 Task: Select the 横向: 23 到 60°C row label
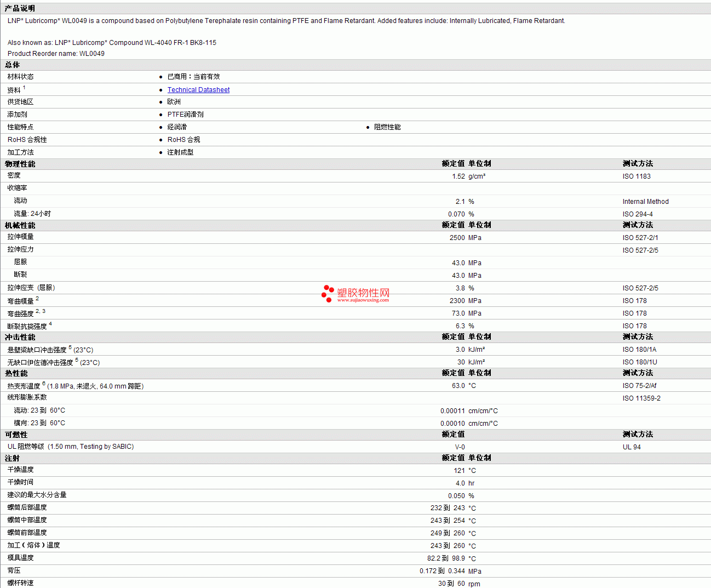(x=39, y=423)
